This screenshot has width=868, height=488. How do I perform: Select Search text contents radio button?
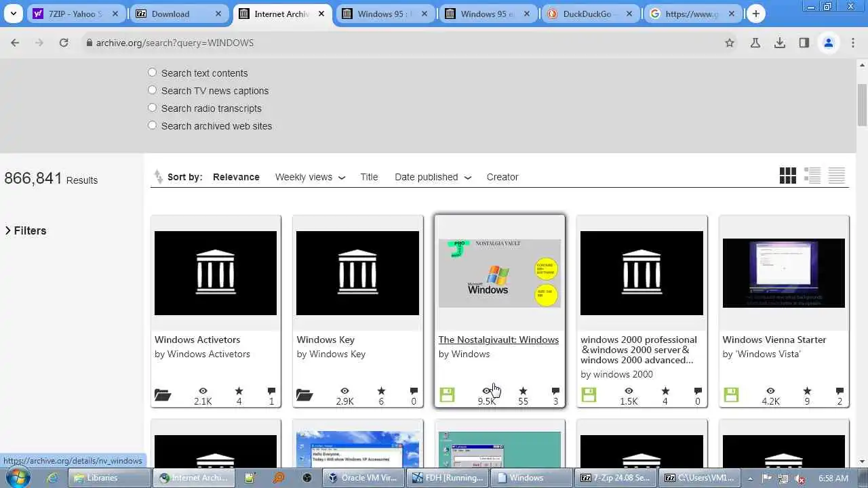tap(152, 73)
